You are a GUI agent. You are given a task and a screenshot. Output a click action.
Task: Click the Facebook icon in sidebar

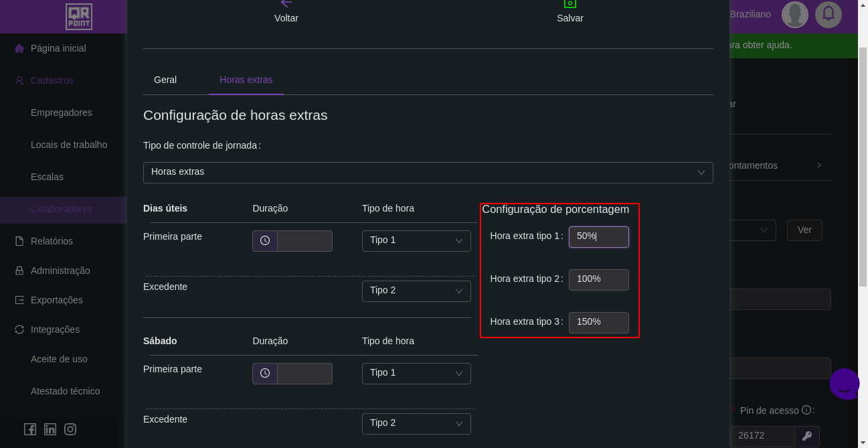pos(30,429)
